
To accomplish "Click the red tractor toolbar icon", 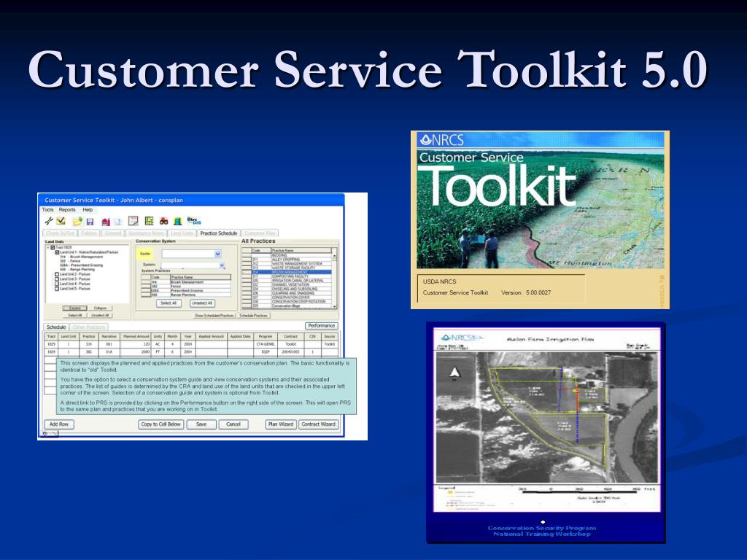I will click(164, 221).
